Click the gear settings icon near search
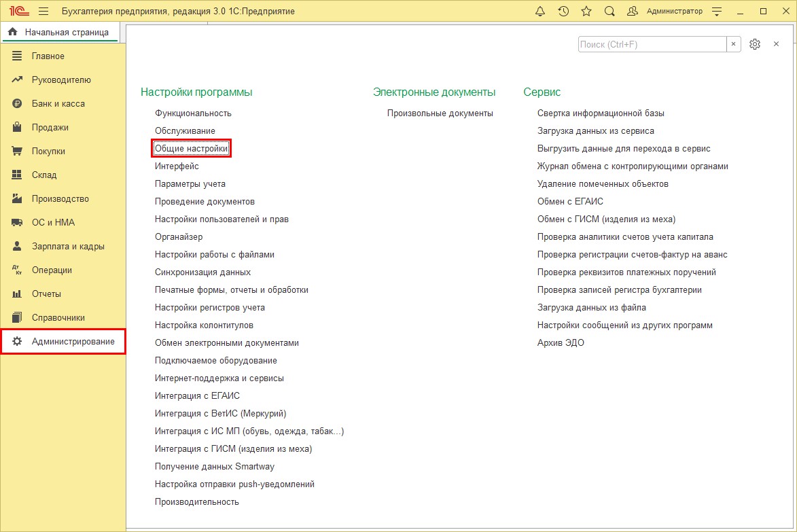This screenshot has width=797, height=532. [x=755, y=44]
